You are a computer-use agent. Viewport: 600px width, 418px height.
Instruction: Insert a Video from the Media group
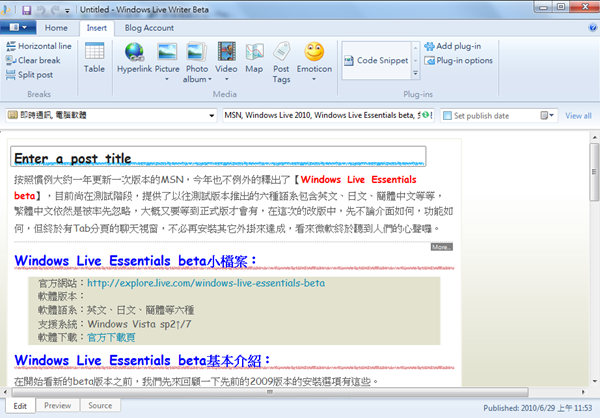coord(226,58)
